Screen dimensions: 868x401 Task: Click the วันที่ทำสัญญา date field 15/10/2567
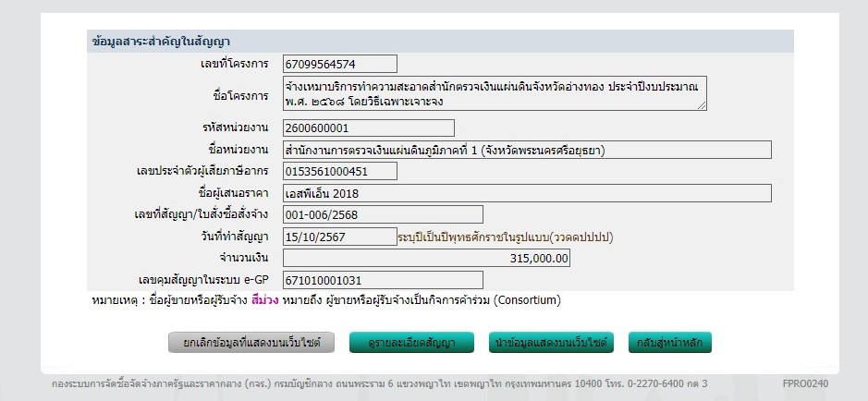(339, 237)
